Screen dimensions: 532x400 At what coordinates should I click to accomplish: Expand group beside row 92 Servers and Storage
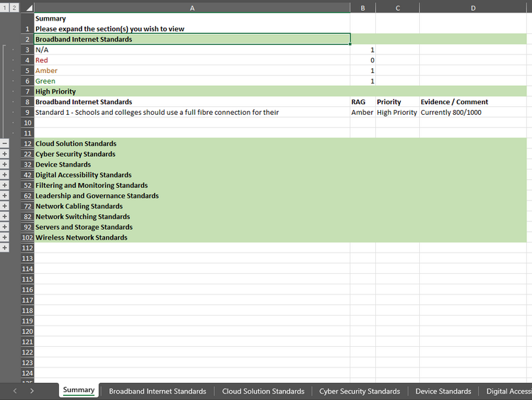pyautogui.click(x=4, y=227)
